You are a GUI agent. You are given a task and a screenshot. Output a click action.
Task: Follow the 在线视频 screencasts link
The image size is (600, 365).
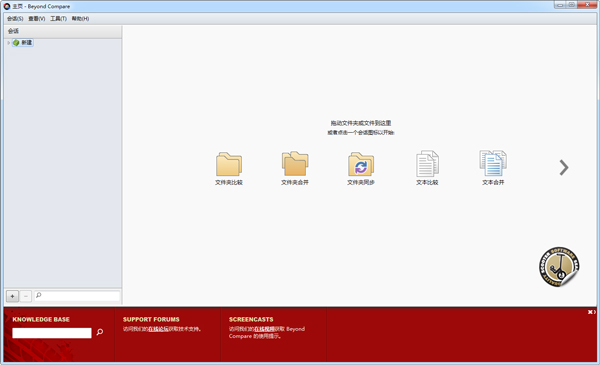[x=264, y=329]
